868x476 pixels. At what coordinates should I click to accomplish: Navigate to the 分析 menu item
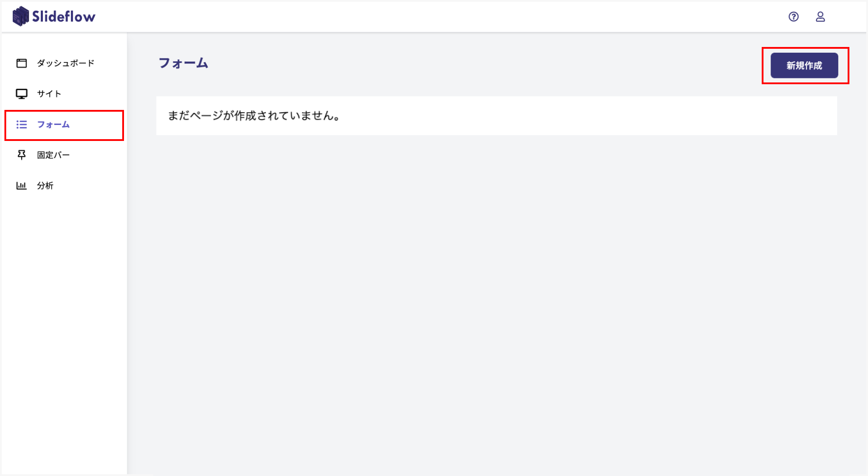coord(45,186)
